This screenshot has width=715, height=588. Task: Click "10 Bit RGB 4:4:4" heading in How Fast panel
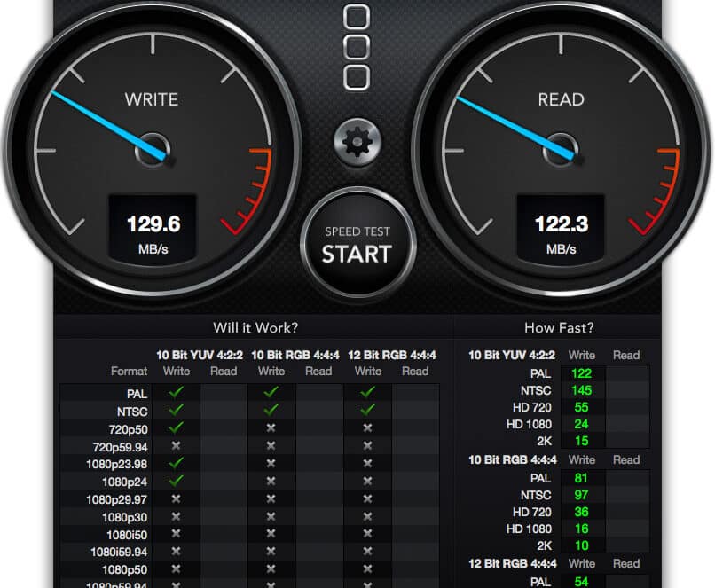pyautogui.click(x=513, y=459)
